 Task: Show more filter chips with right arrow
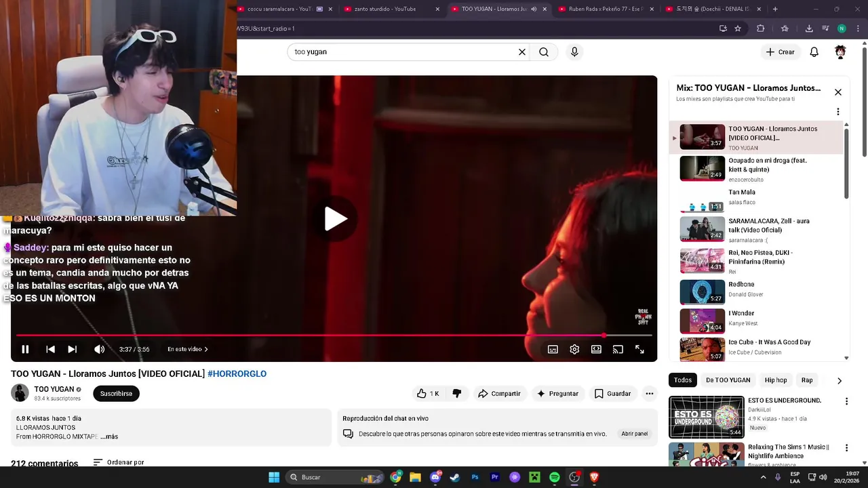840,381
